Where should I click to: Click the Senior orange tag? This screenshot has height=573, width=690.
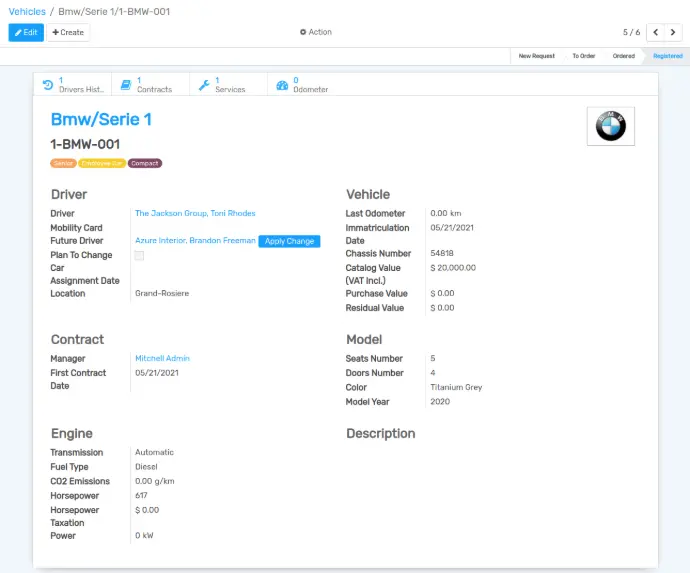pos(63,163)
